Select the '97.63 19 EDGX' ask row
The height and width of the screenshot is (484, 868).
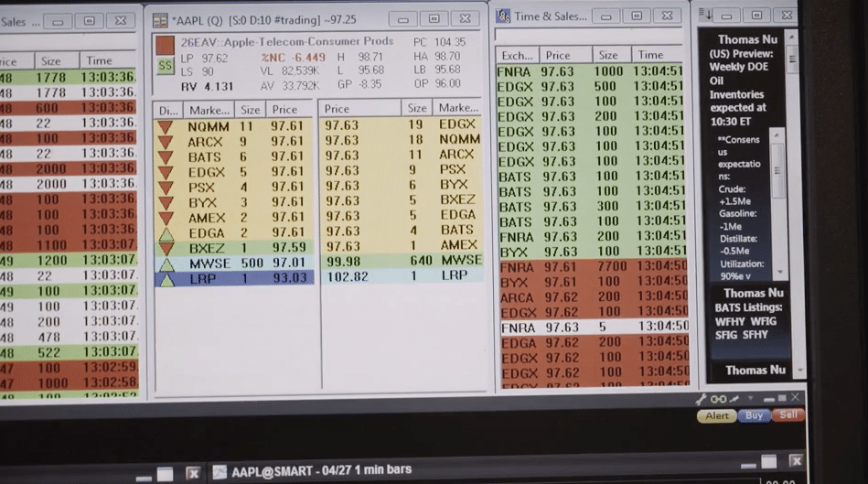[x=402, y=124]
